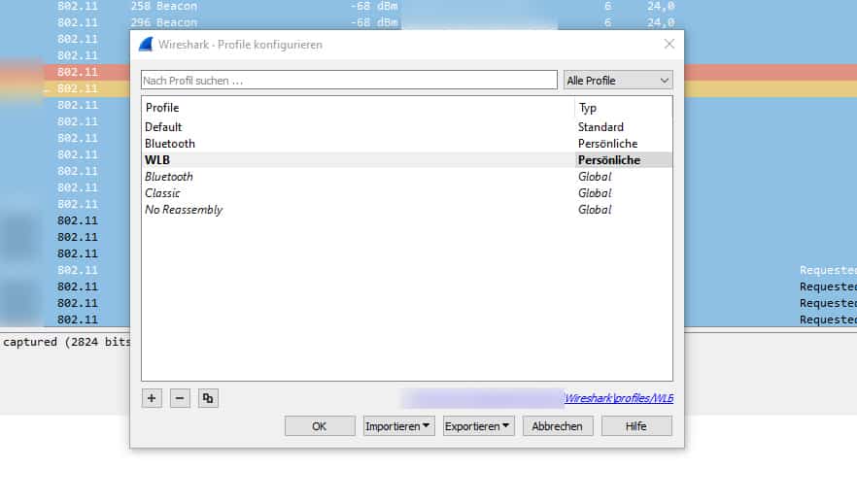Click captured (2824 bits detail line
The height and width of the screenshot is (504, 857).
coord(65,342)
